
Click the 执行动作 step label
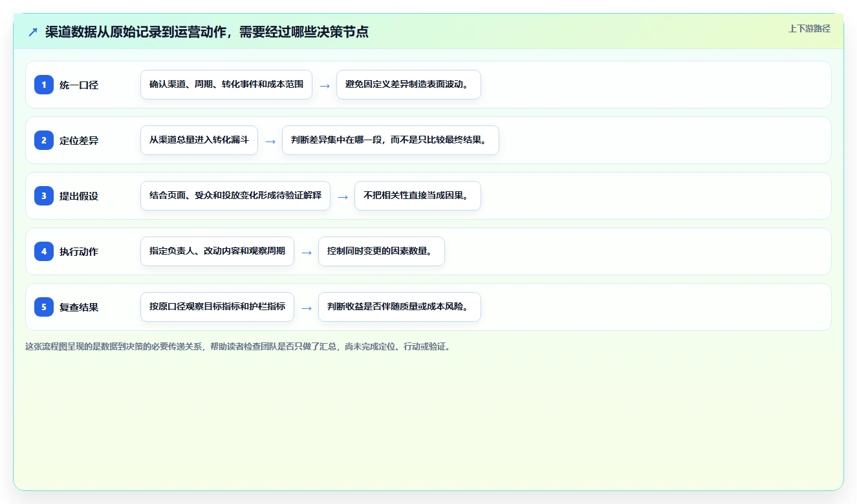pyautogui.click(x=79, y=251)
